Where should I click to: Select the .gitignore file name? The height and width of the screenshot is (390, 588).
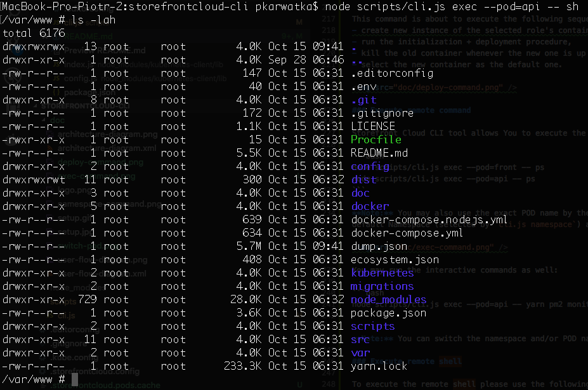point(382,114)
